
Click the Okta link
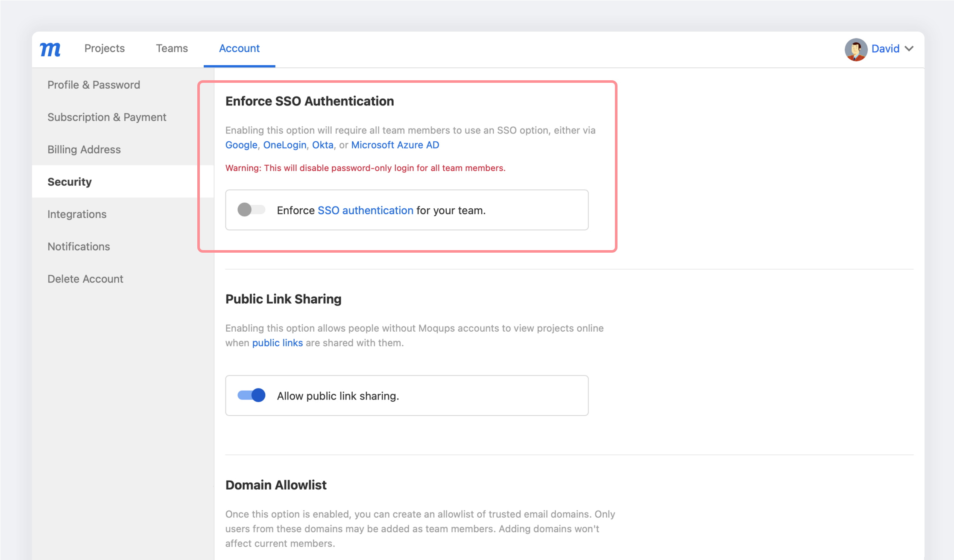[322, 145]
